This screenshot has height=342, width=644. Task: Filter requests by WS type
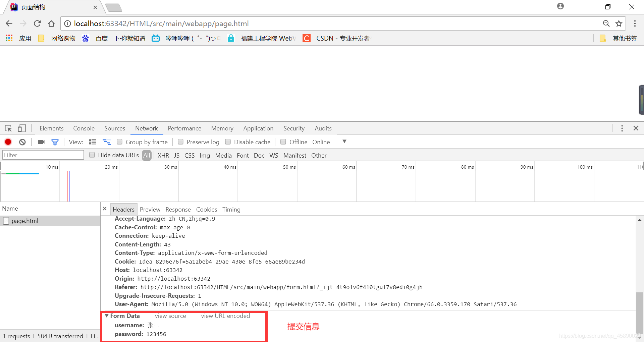[274, 155]
